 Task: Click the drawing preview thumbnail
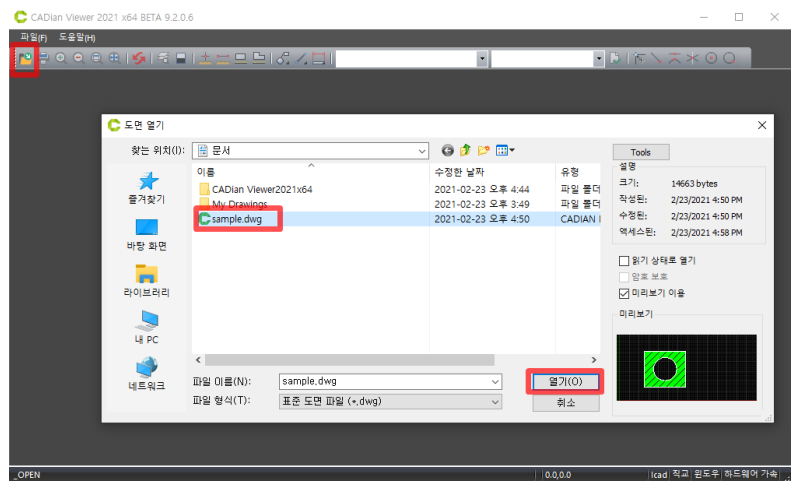686,368
